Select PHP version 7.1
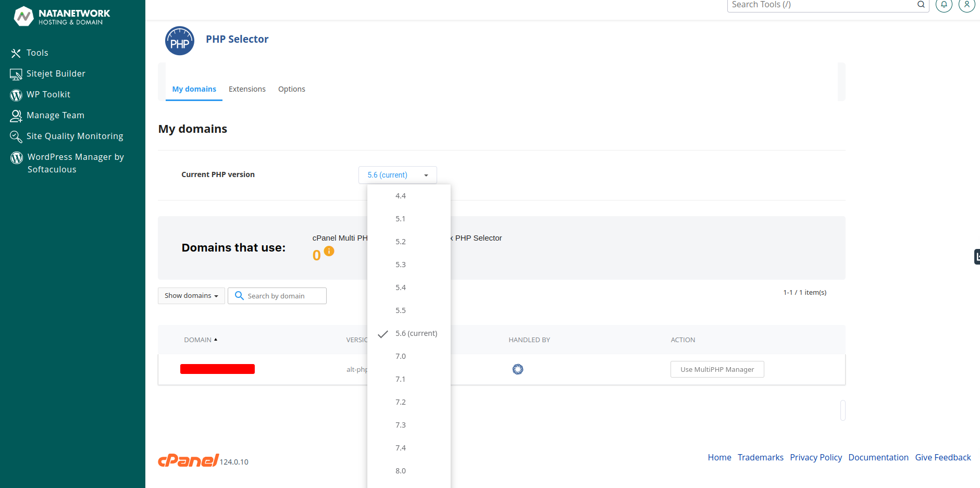Viewport: 980px width, 488px height. tap(409, 379)
